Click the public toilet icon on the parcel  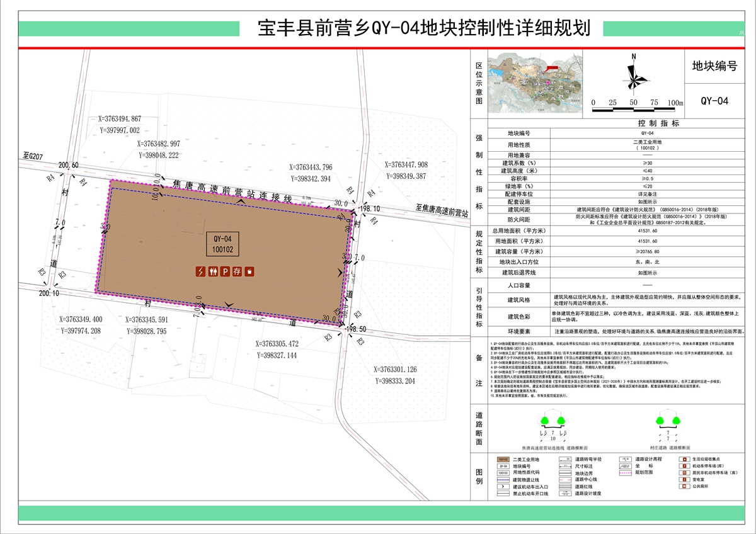214,272
